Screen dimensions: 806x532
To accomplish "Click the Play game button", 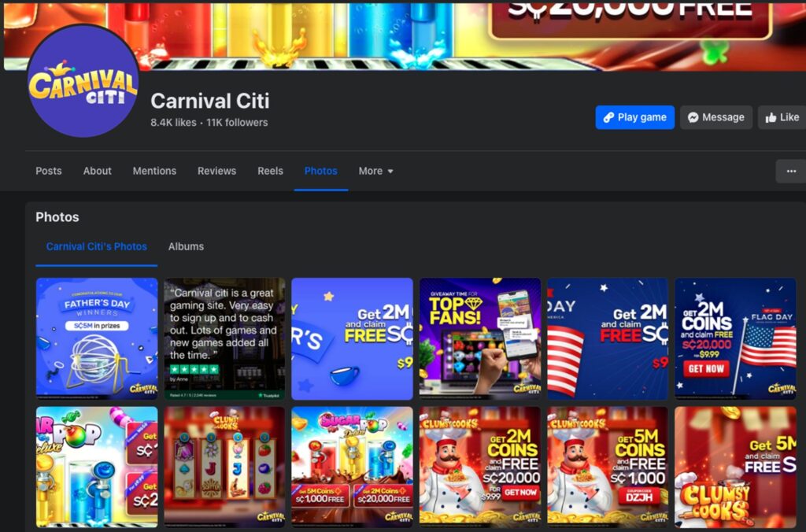I will click(635, 117).
